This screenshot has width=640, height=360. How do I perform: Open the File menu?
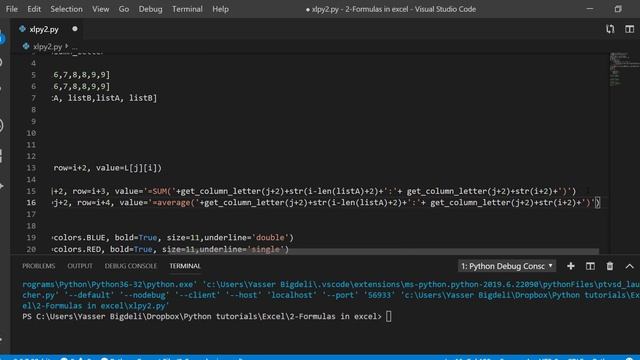click(x=12, y=9)
